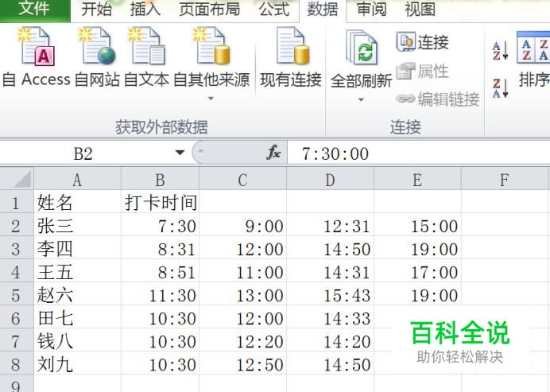Click cell with time 11:00

pos(242,272)
